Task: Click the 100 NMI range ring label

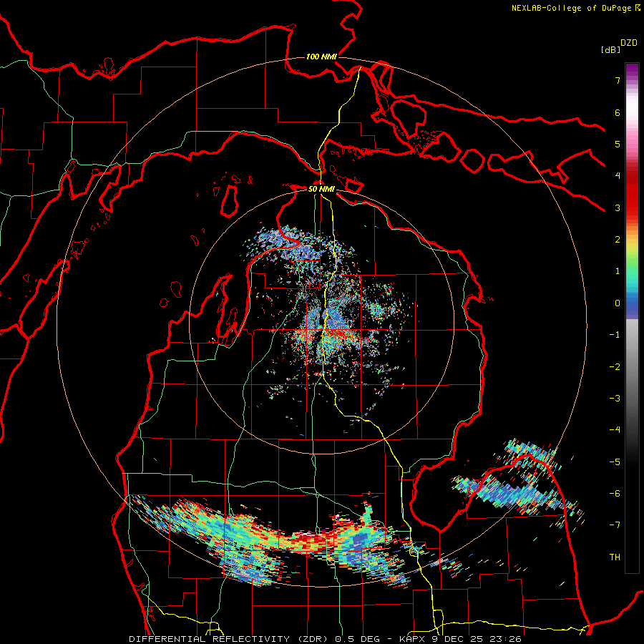Action: (x=321, y=57)
